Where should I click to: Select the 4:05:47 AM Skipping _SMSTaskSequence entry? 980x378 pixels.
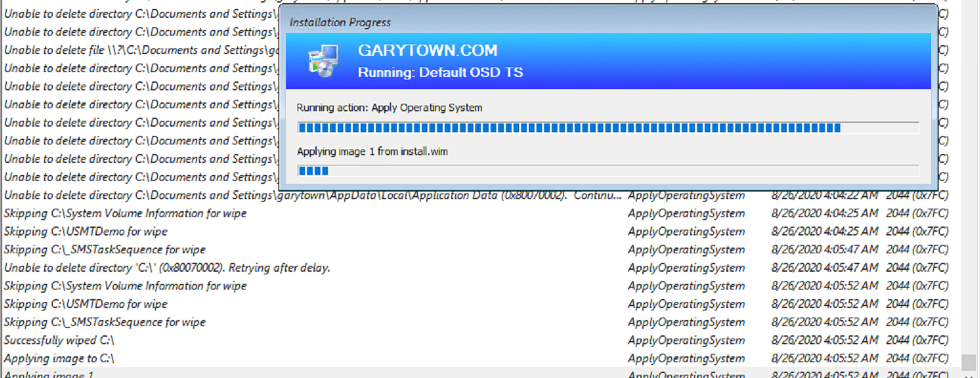tap(104, 250)
